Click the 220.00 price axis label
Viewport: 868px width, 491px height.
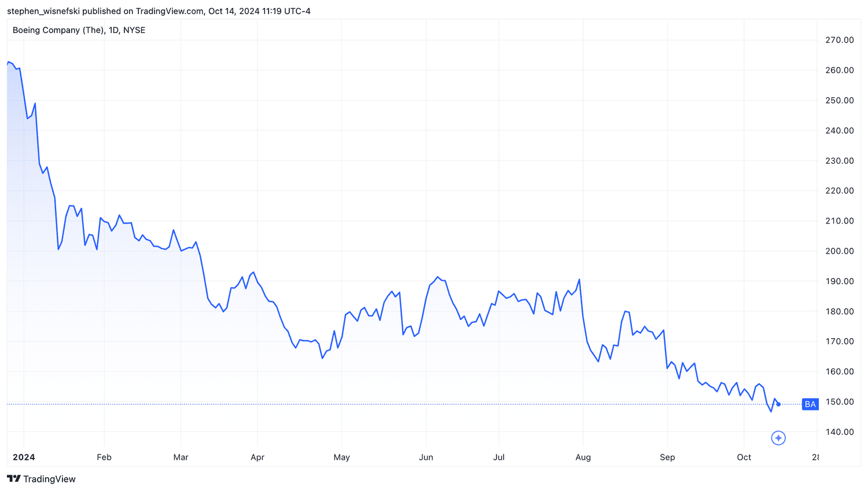pyautogui.click(x=839, y=190)
